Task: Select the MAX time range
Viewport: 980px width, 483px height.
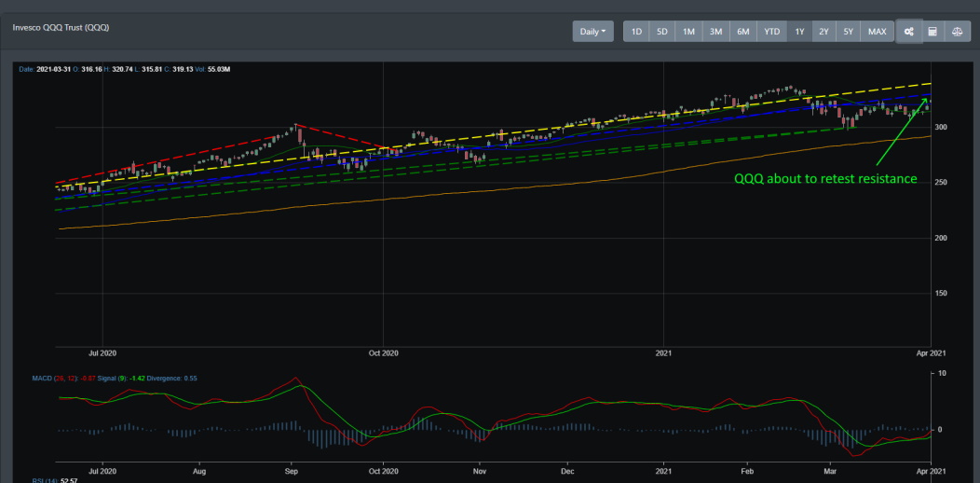Action: pyautogui.click(x=877, y=32)
